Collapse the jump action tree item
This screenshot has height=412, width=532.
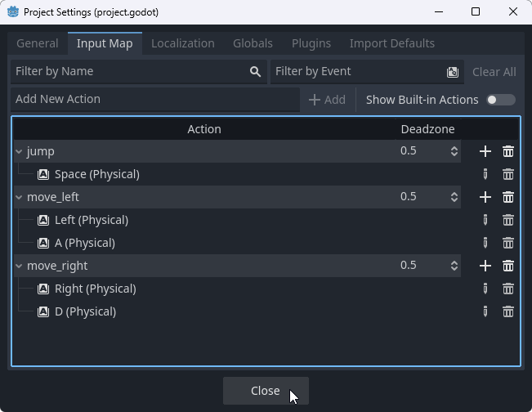[x=19, y=151]
